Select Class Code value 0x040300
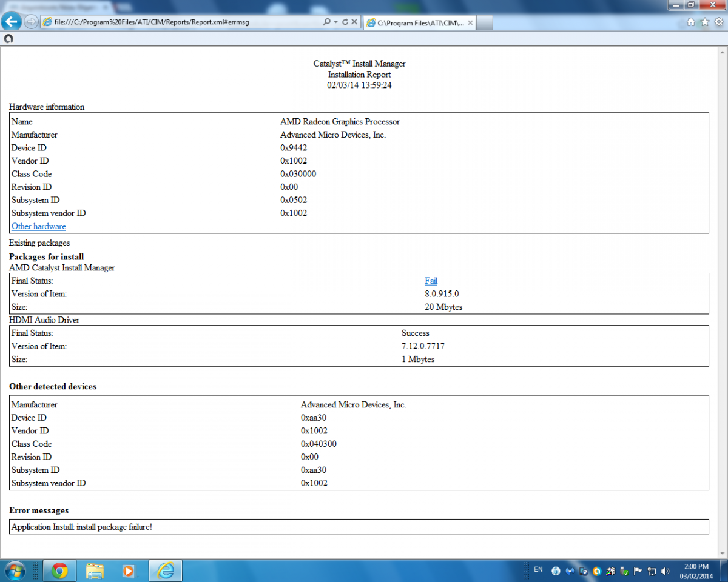The image size is (728, 582). 318,444
